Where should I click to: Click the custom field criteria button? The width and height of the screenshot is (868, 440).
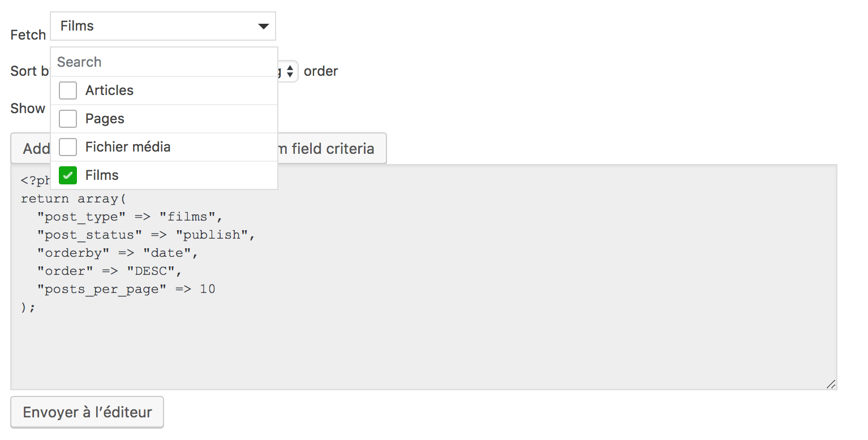(332, 149)
